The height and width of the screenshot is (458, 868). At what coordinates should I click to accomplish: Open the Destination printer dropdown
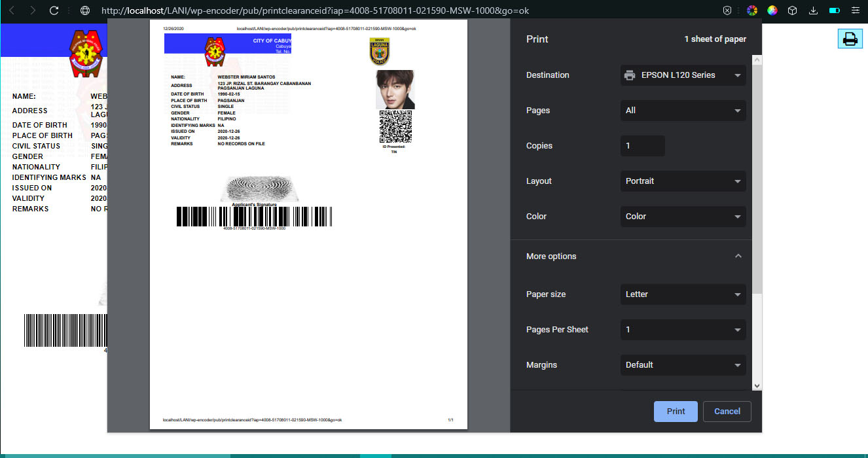[683, 75]
